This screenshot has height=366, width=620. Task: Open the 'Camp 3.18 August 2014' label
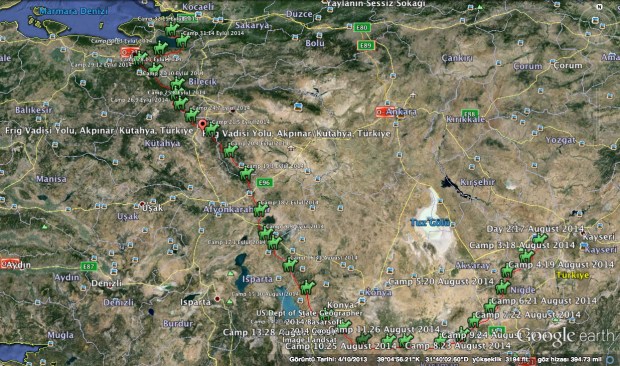(522, 245)
